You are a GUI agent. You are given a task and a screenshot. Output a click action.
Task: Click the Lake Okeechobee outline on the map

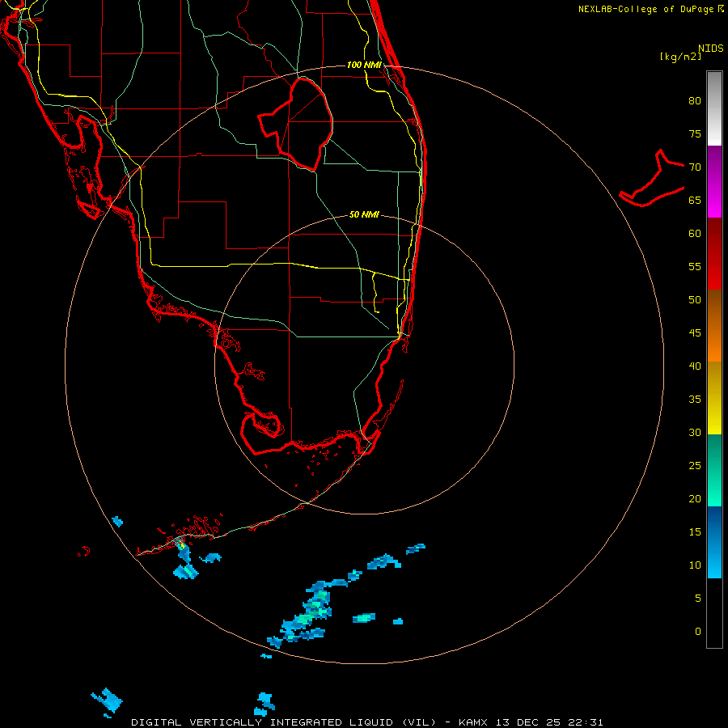296,124
